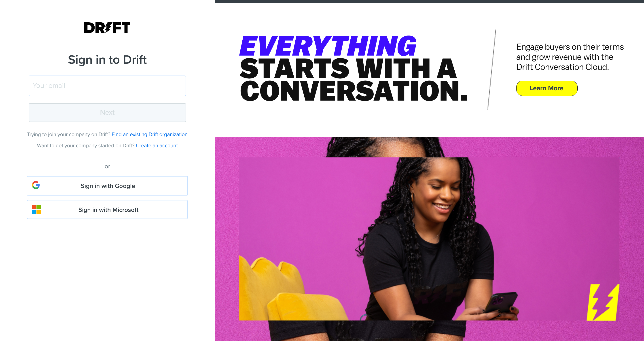The height and width of the screenshot is (341, 644).
Task: Click the Microsoft four-square logo
Action: click(x=36, y=209)
